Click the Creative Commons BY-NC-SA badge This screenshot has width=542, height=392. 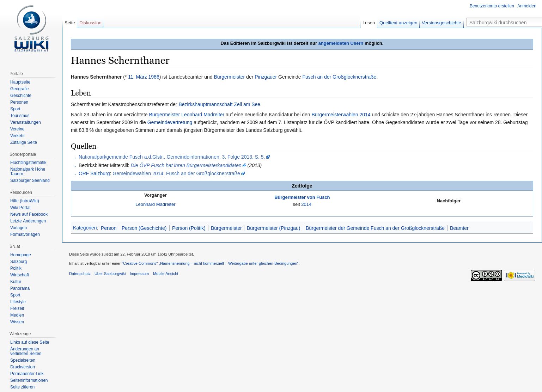pos(486,275)
